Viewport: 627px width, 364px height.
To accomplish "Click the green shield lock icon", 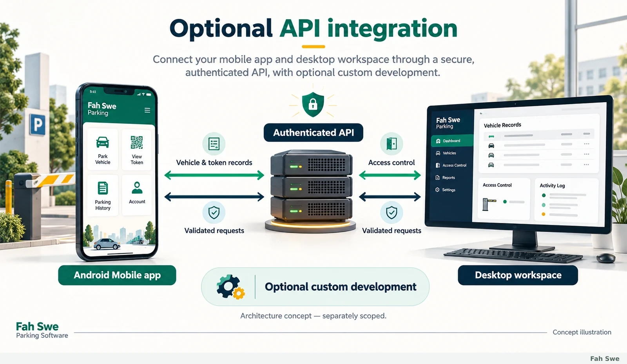I will [x=313, y=105].
